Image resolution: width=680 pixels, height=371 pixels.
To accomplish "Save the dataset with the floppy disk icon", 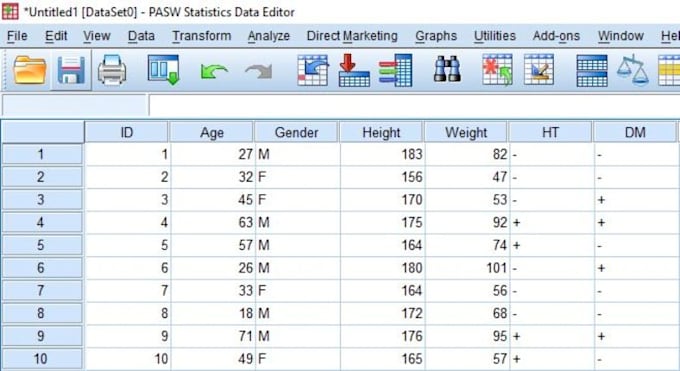I will [71, 70].
